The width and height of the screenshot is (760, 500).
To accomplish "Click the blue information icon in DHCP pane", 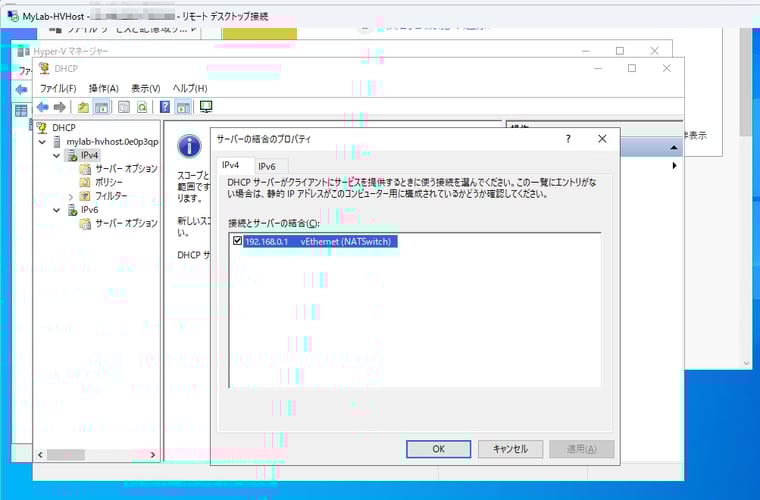I will [190, 146].
